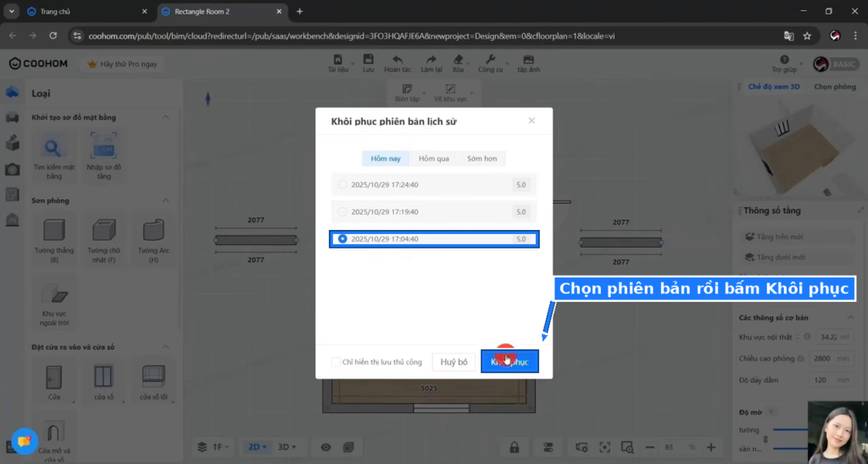Switch to Chọn phòng tab
Screen dimensions: 868x464
[835, 87]
